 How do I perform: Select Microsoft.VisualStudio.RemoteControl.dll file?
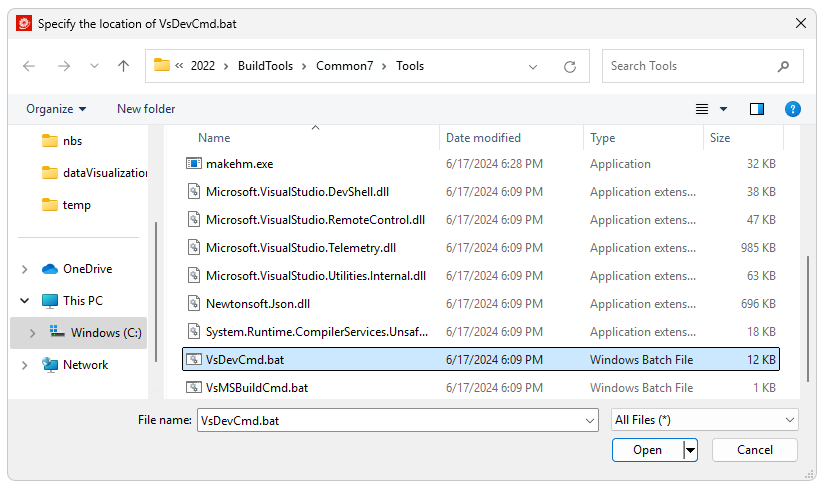coord(315,220)
